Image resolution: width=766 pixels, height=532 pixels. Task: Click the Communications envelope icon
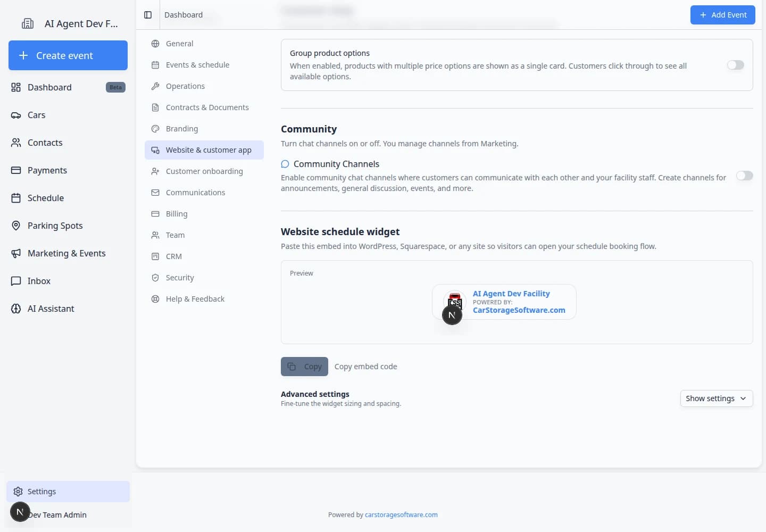pos(155,193)
